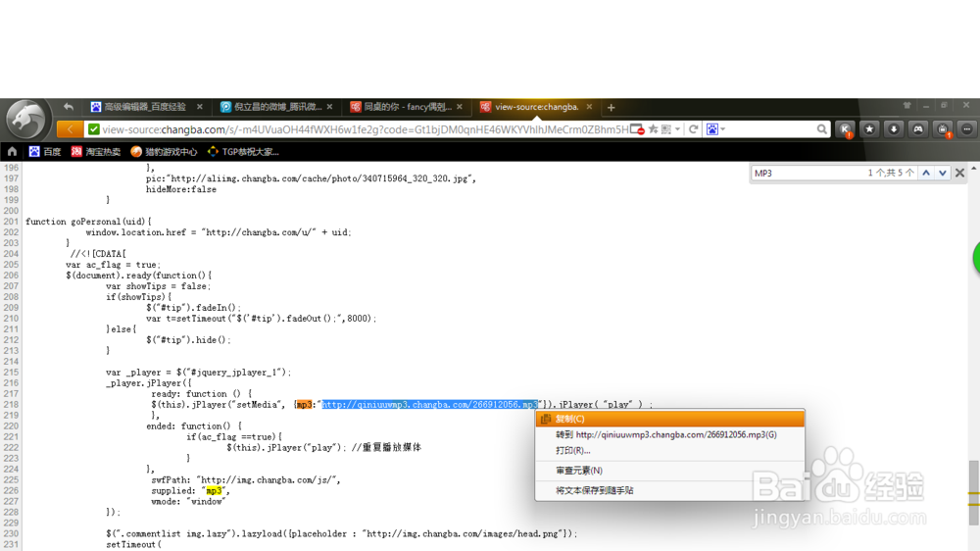Choose 审查元素(N) from the context menu
Viewport: 980px width, 551px height.
(x=669, y=471)
